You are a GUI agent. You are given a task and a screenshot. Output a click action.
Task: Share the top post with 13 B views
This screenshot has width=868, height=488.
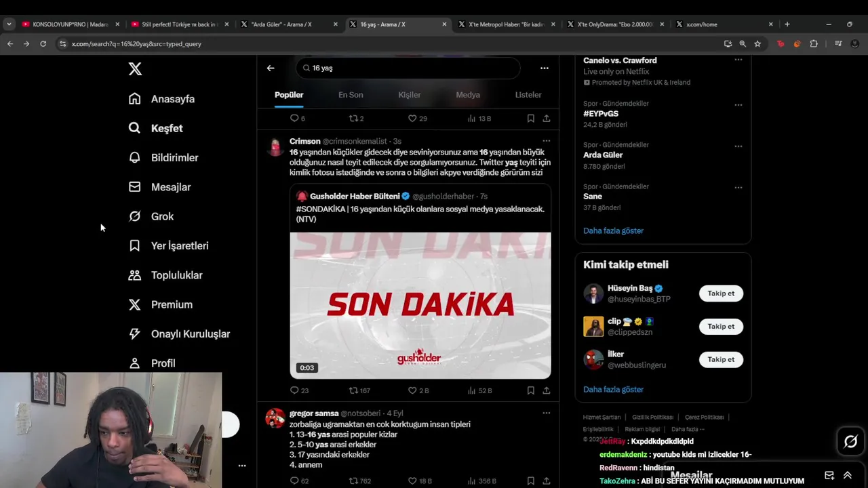point(546,119)
